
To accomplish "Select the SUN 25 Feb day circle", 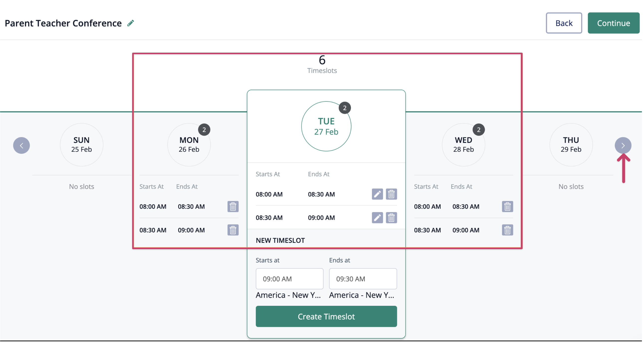I will coord(82,145).
